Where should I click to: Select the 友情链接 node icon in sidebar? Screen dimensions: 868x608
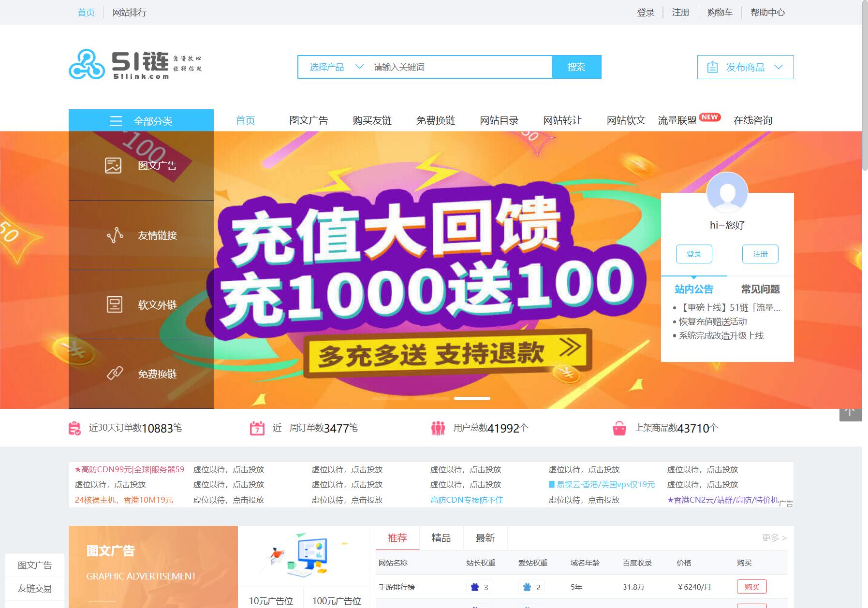click(115, 235)
